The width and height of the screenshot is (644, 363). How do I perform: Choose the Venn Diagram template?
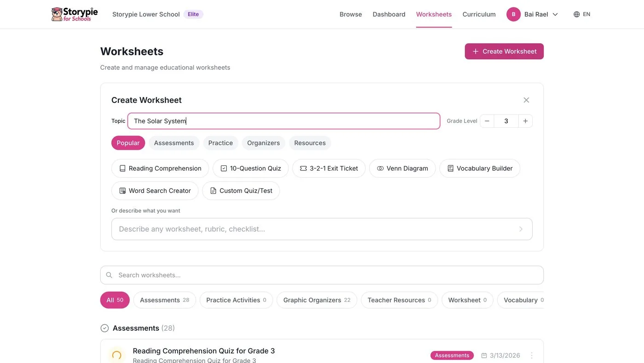(x=402, y=168)
